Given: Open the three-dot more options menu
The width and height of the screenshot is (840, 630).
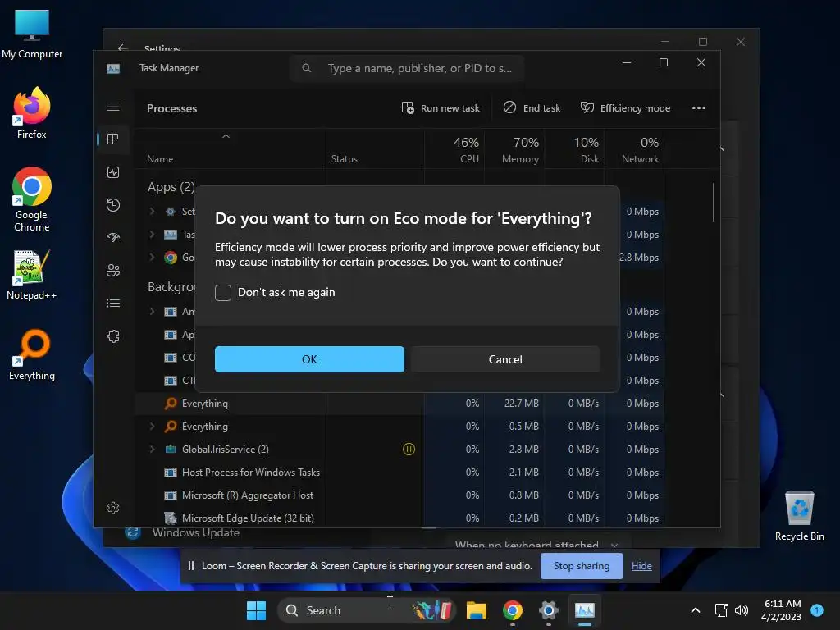Looking at the screenshot, I should (x=699, y=107).
